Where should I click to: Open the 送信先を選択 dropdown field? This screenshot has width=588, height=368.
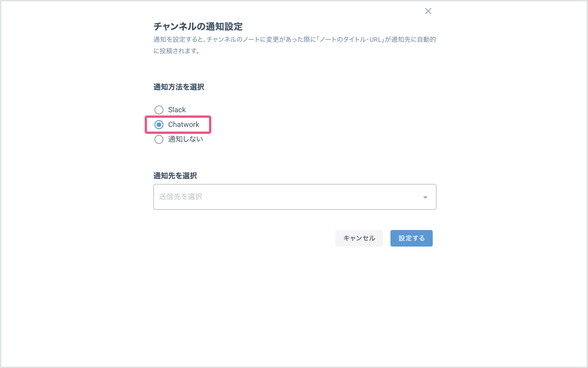pyautogui.click(x=295, y=197)
